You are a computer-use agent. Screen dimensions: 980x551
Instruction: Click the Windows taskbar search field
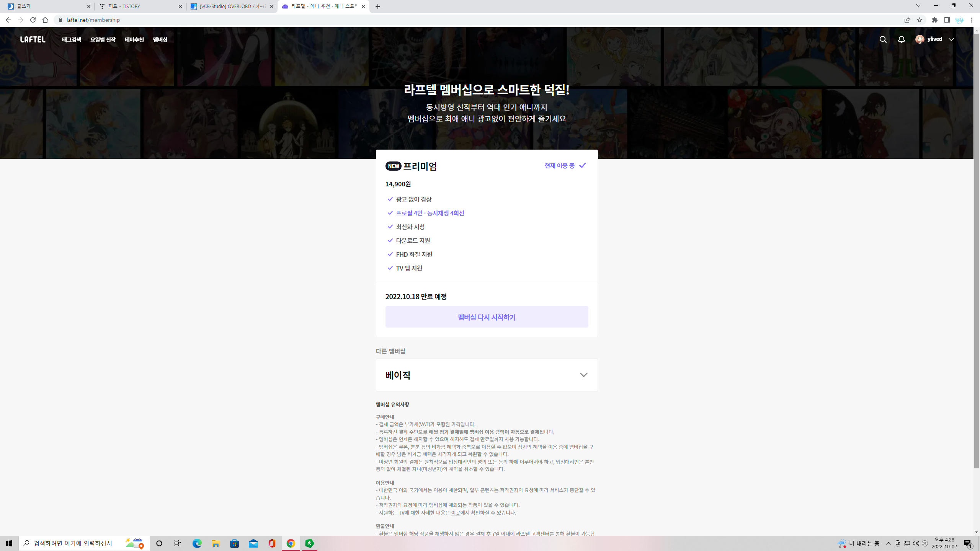click(73, 543)
